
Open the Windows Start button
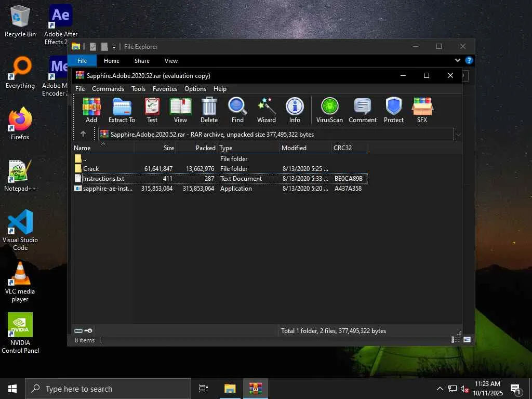click(x=12, y=389)
